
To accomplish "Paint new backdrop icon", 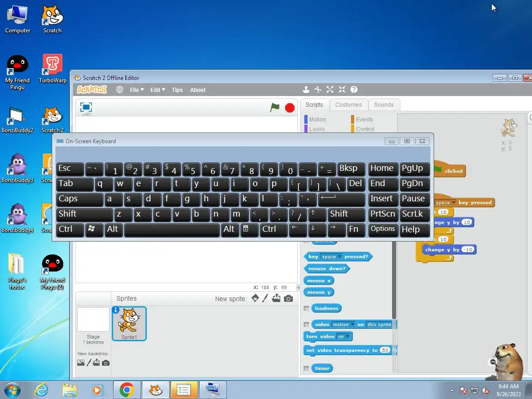I will pos(89,363).
